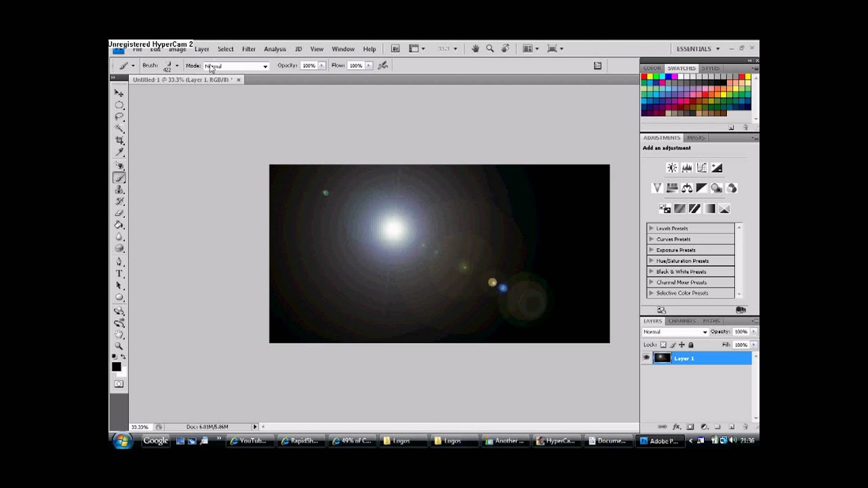Select the Zoom tool in the toolbox

[x=119, y=346]
